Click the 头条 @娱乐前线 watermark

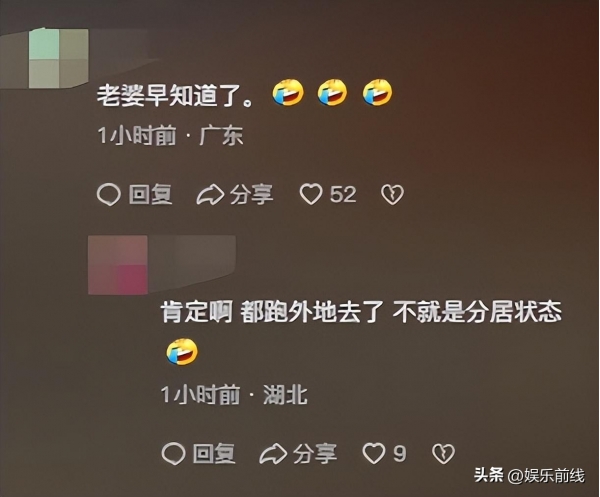(x=529, y=476)
